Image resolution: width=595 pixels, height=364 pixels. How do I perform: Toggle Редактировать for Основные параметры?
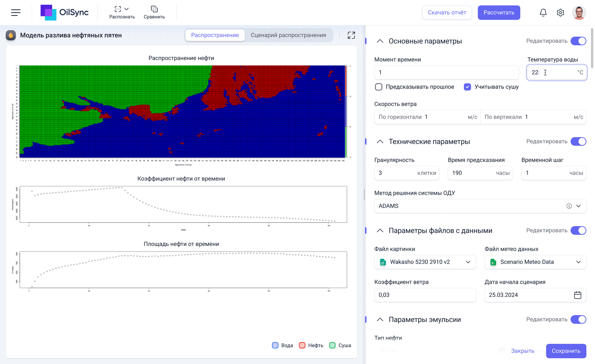pos(578,41)
